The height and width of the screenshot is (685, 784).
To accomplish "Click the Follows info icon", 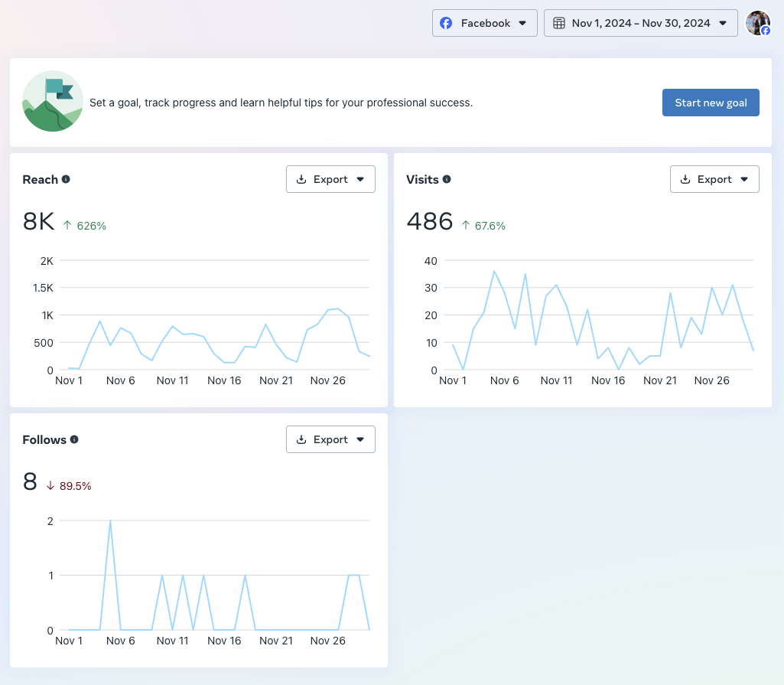I will pos(74,439).
